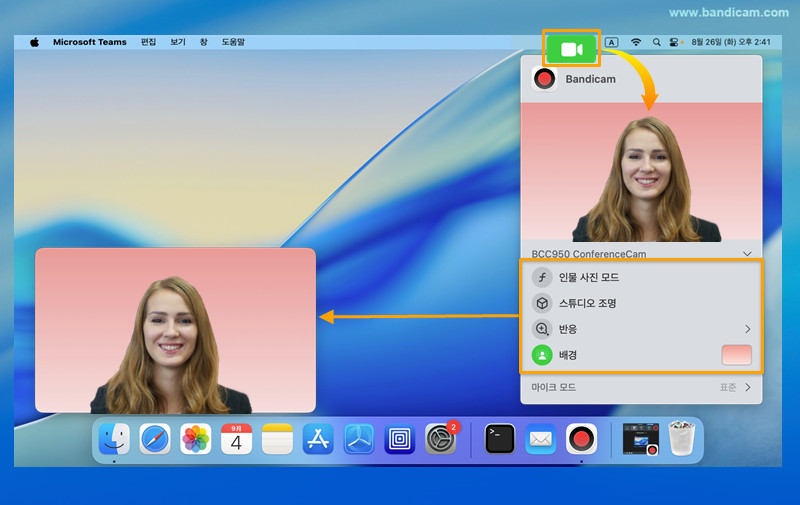Open Notes from the Dock
This screenshot has height=505, width=800.
pos(277,439)
